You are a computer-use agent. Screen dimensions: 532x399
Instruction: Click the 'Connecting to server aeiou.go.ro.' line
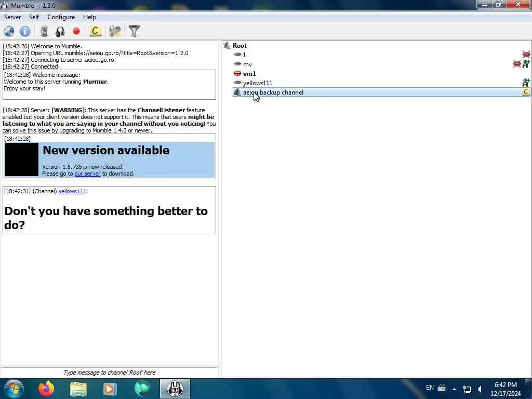(x=59, y=60)
